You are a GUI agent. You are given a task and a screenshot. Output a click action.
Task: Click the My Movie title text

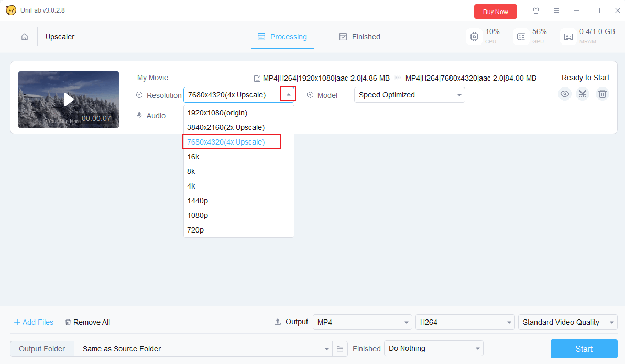pos(152,78)
